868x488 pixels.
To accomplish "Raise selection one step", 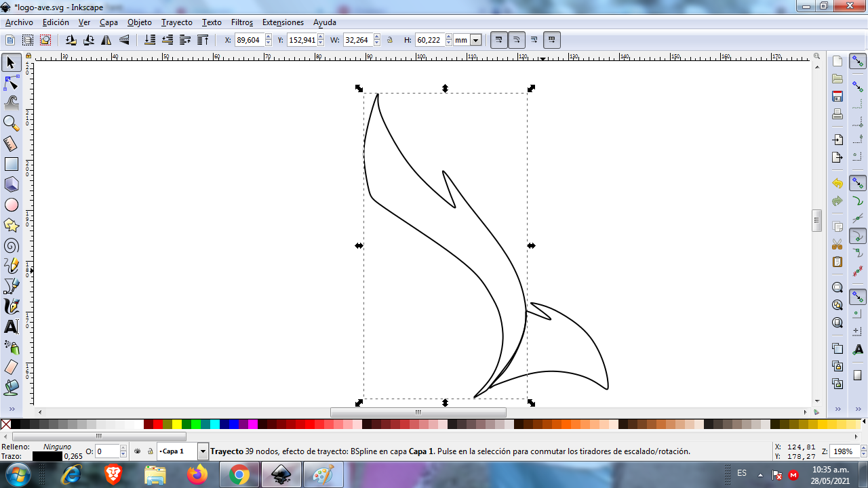I will (185, 40).
